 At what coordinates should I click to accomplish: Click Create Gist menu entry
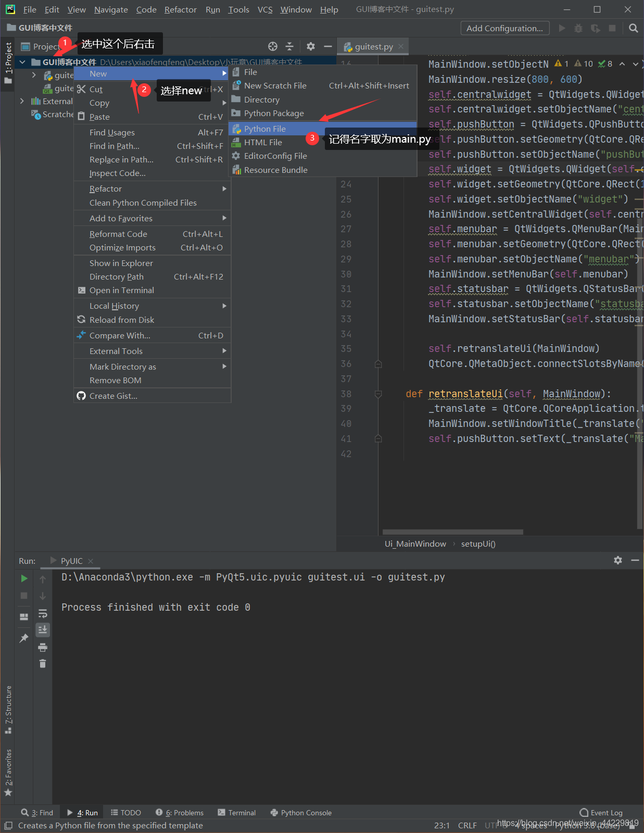point(152,396)
